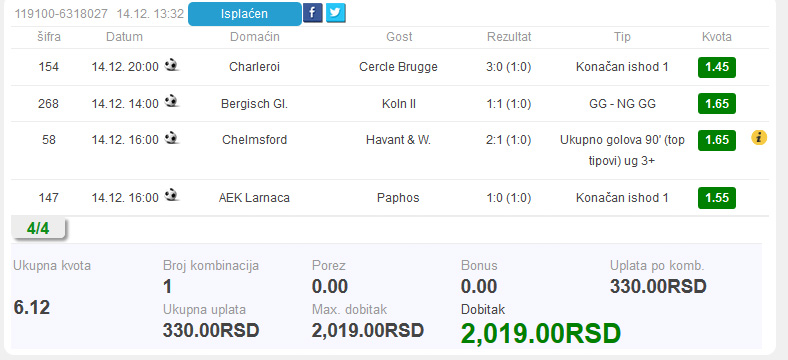Click the 1.45 odds badge for Charleroi
Screen dimensions: 788x360
coord(717,67)
